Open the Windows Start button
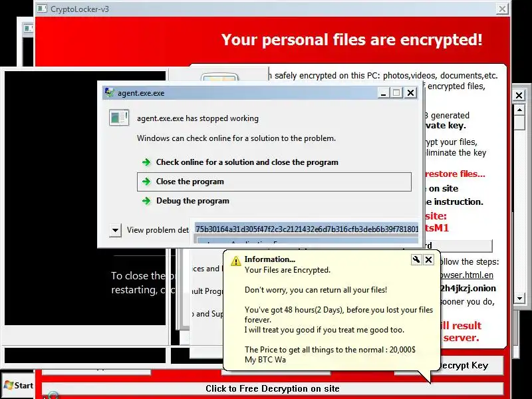 tap(19, 386)
